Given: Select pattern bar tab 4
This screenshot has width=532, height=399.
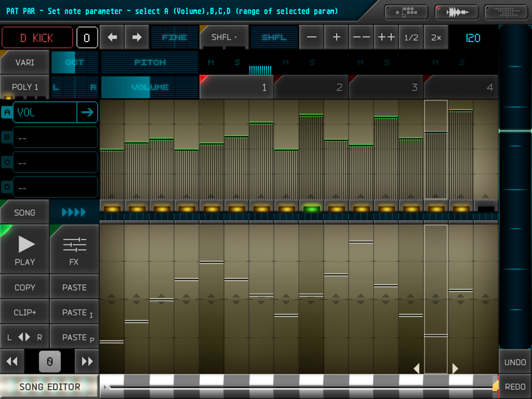Looking at the screenshot, I should coord(461,87).
